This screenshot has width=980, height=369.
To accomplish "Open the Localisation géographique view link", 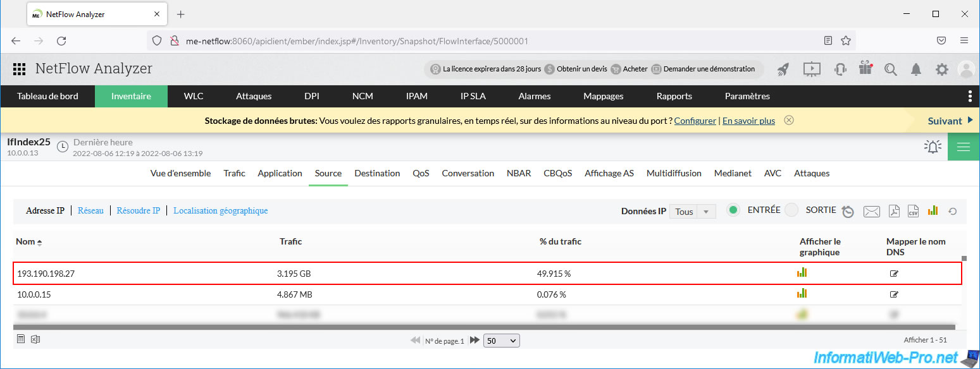I will pos(220,210).
